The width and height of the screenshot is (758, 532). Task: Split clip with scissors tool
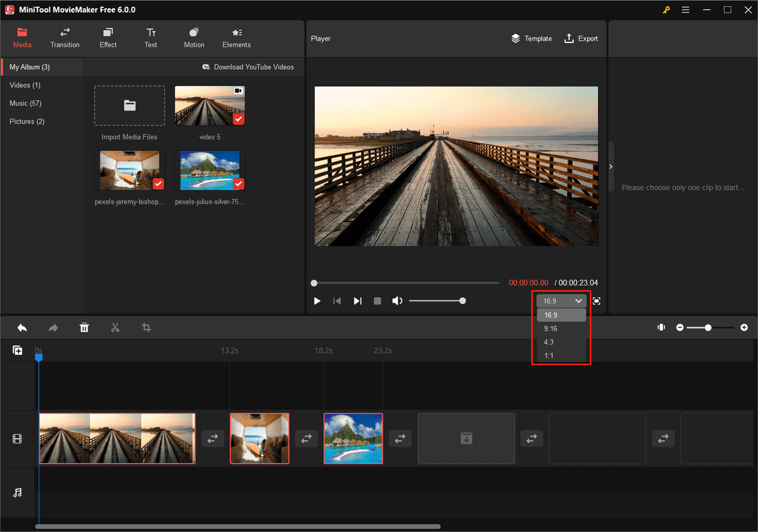pyautogui.click(x=115, y=328)
